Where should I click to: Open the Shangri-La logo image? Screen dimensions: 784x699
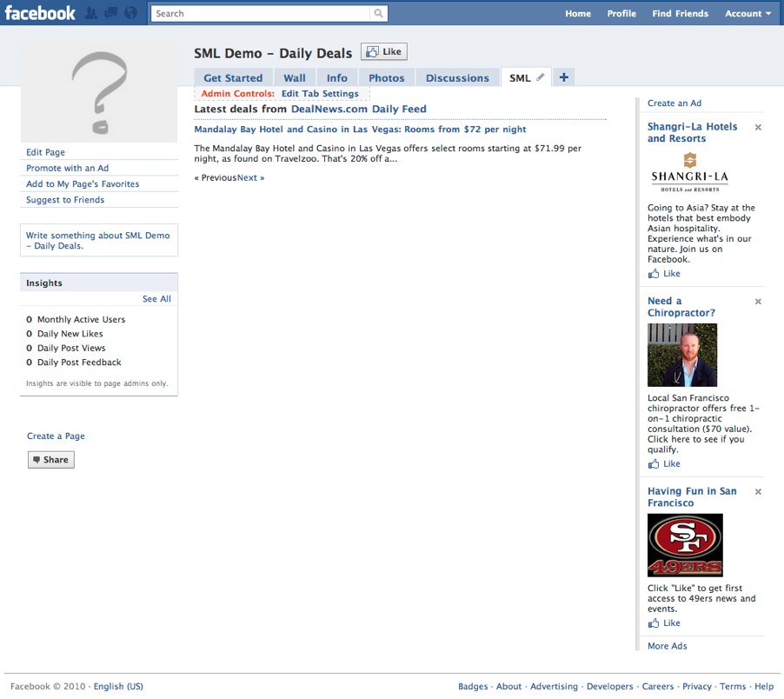pyautogui.click(x=689, y=172)
